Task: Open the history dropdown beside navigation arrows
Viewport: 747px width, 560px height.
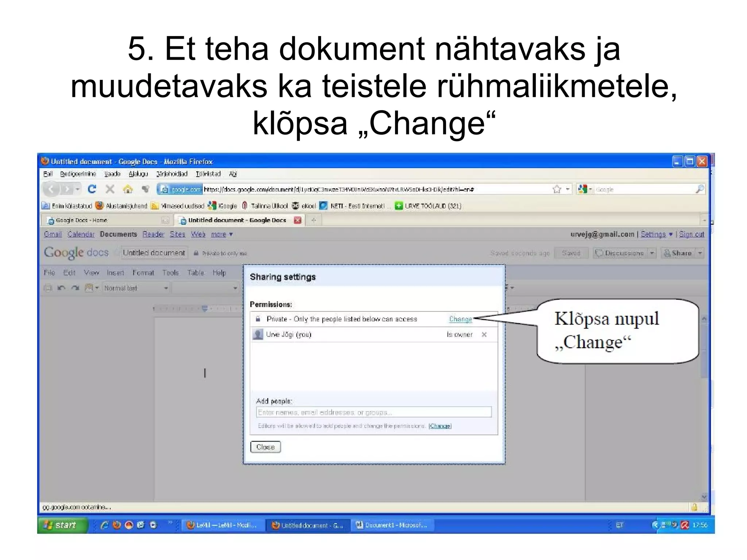Action: 77,189
